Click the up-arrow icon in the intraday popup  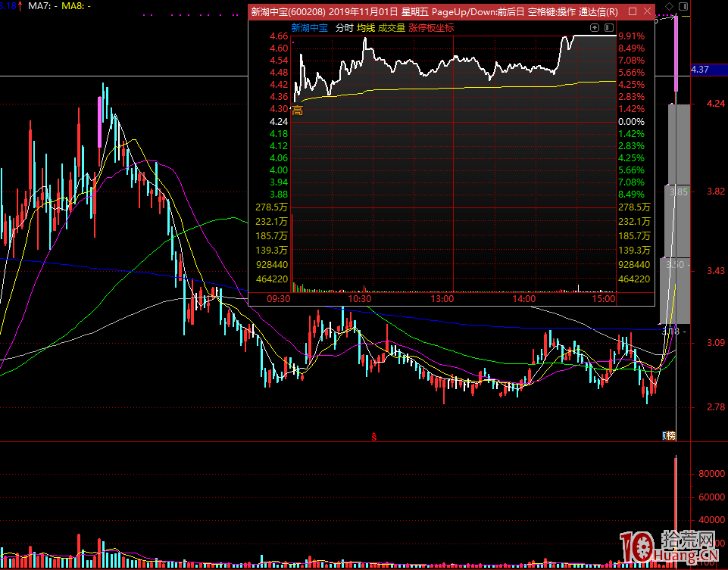[x=595, y=28]
